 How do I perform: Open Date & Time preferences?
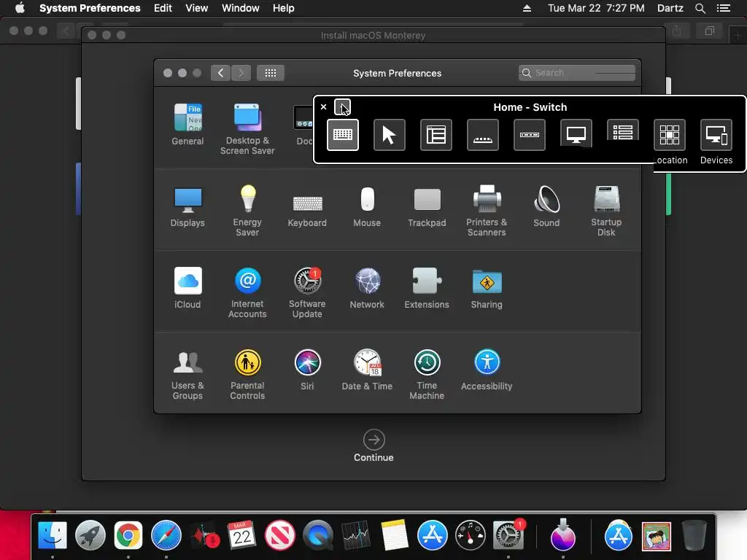pyautogui.click(x=367, y=370)
